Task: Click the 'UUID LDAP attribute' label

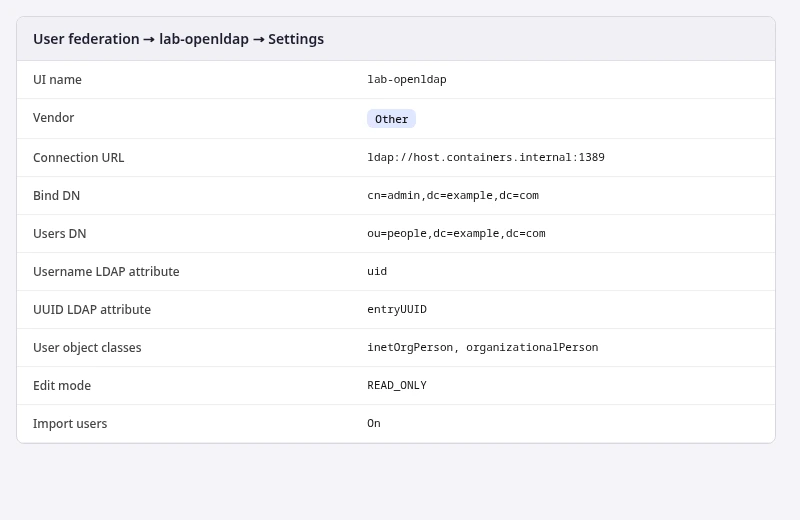Action: (x=92, y=310)
